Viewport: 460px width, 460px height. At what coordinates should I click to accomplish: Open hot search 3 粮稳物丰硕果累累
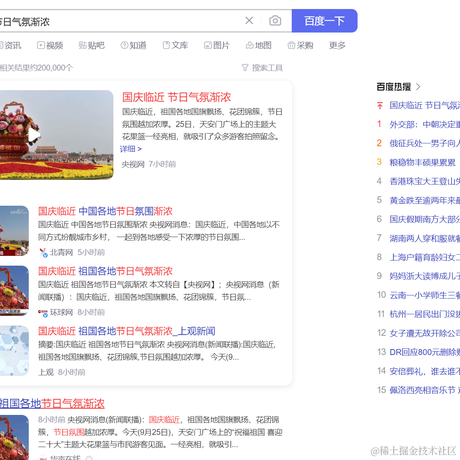click(422, 162)
